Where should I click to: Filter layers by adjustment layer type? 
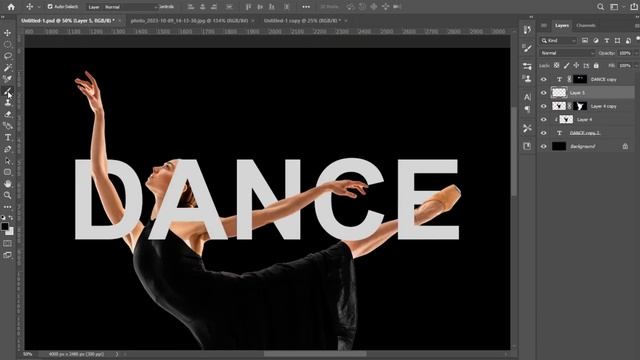click(x=596, y=40)
